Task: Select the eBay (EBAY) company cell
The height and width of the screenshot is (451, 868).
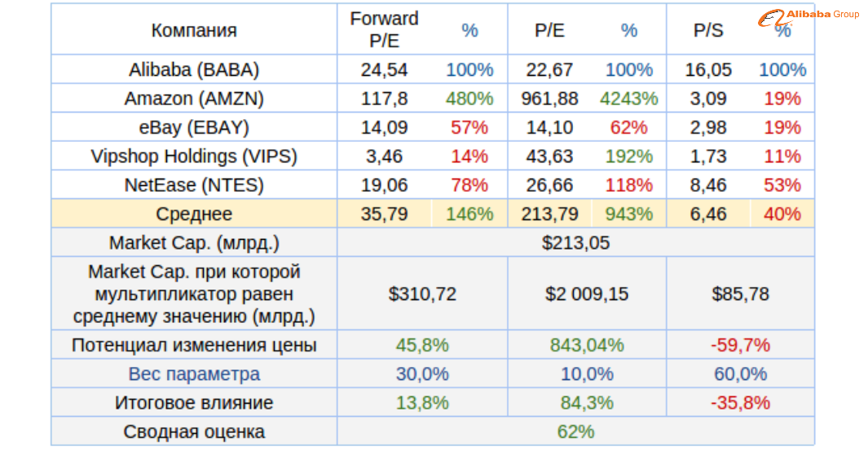Action: point(194,127)
